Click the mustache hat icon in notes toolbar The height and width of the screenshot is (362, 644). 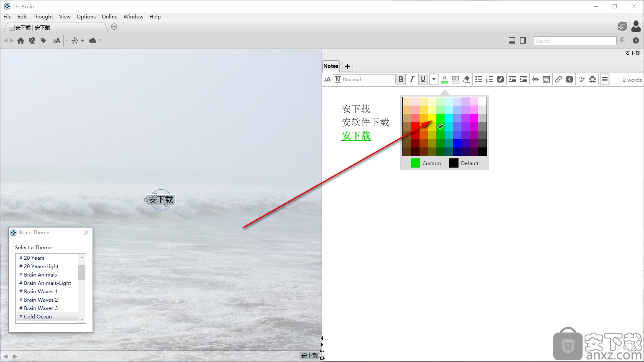[592, 79]
